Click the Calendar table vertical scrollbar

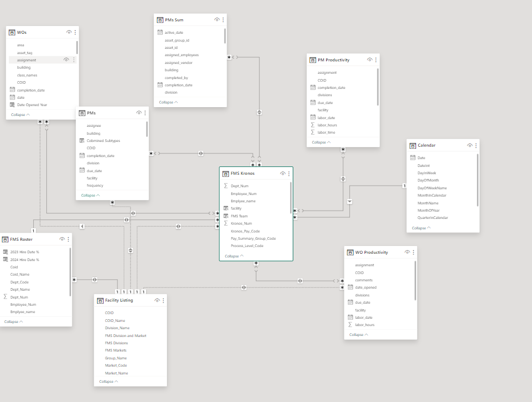point(477,180)
